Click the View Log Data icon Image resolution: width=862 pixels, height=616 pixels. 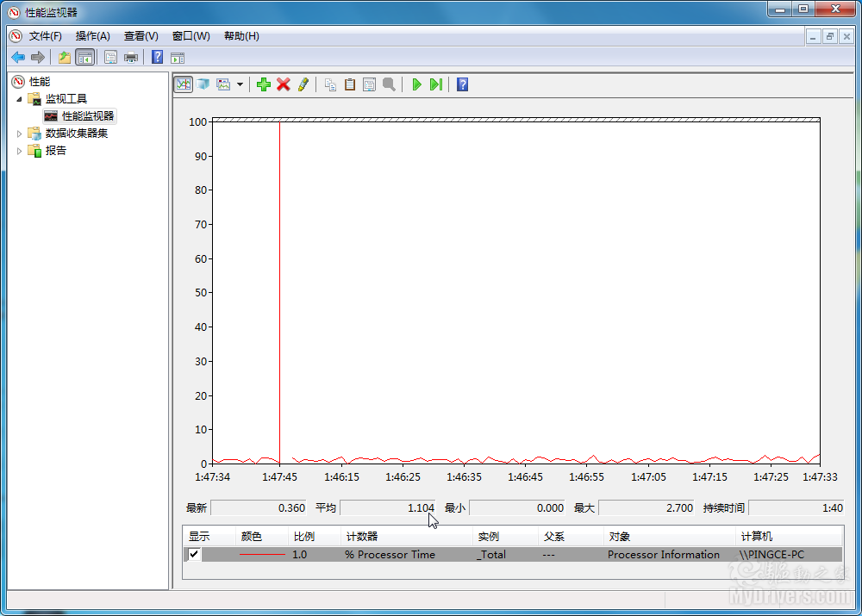(x=203, y=84)
